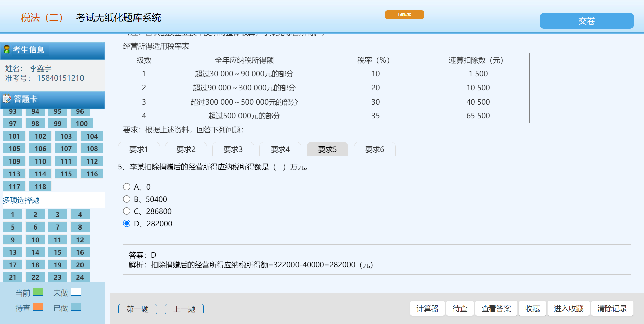Open multiple-choice question 12 tile
This screenshot has width=644, height=324.
pos(80,240)
